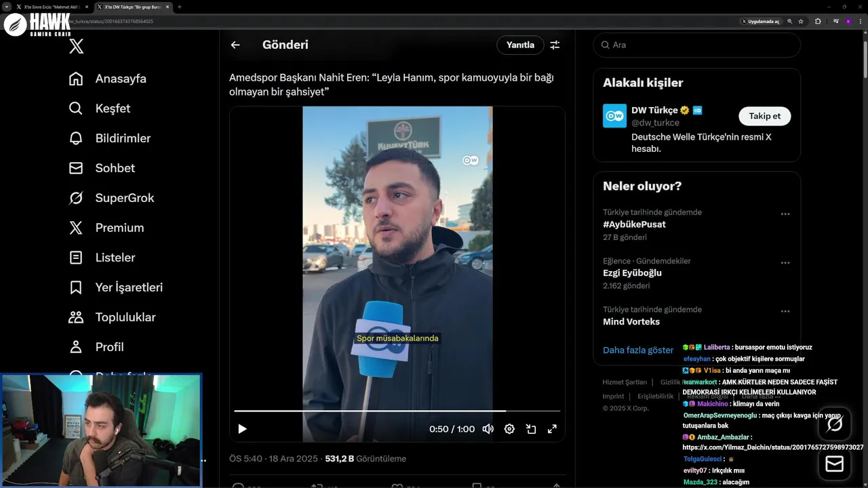This screenshot has width=868, height=488.
Task: Click DW Türkçe avatar logo
Action: point(614,116)
